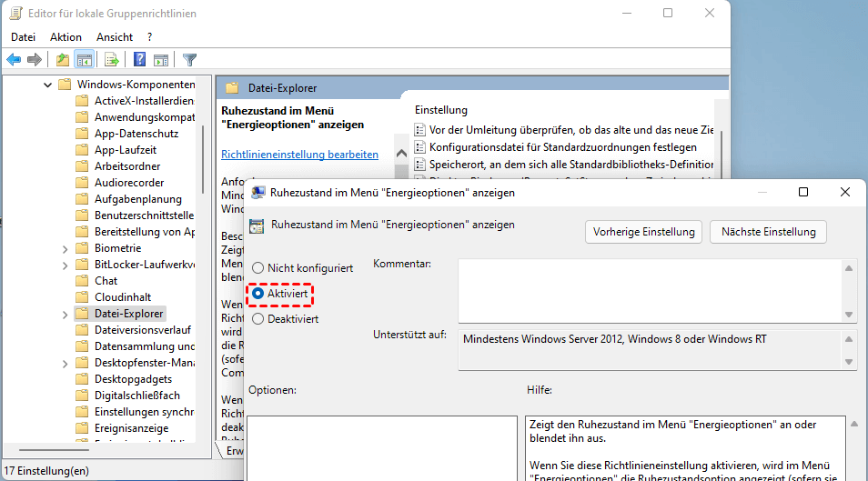The image size is (868, 481).
Task: Click the Filter funnel toolbar icon
Action: [x=190, y=59]
